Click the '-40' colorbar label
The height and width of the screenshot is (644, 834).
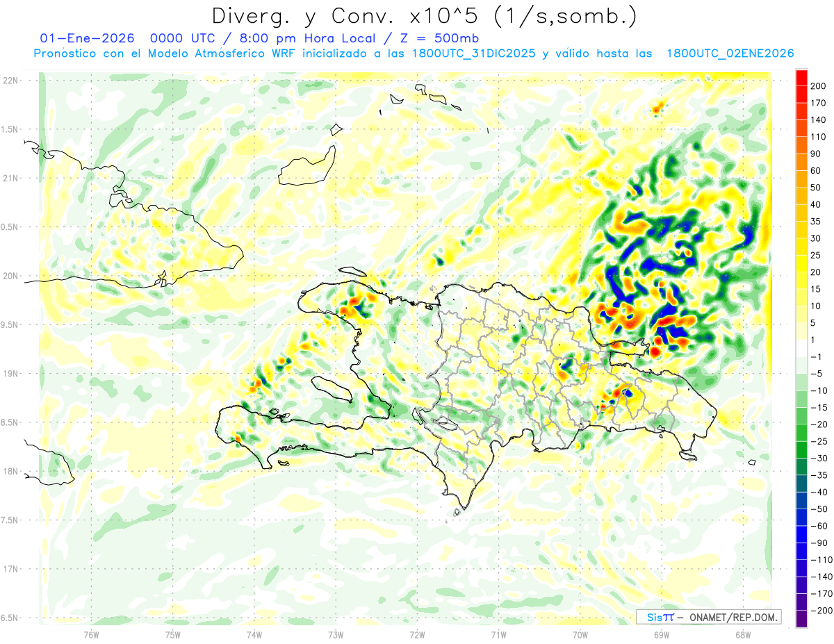[819, 493]
